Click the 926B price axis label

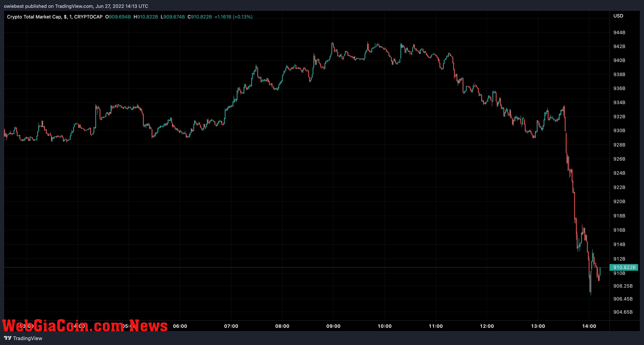coord(619,159)
